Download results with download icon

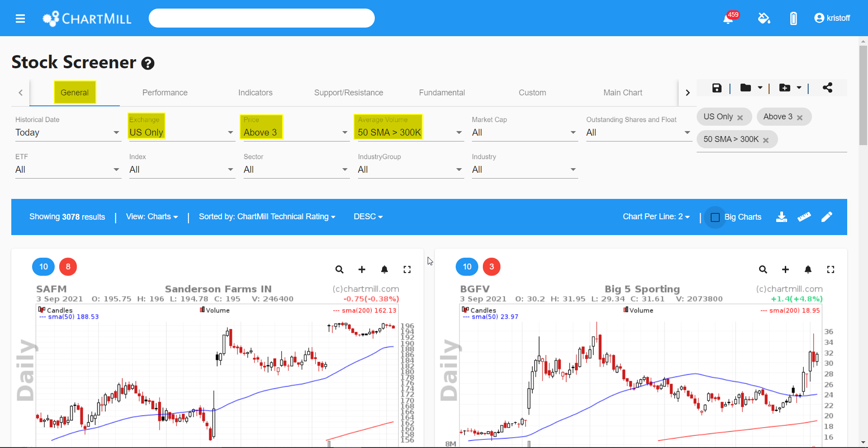pyautogui.click(x=782, y=217)
